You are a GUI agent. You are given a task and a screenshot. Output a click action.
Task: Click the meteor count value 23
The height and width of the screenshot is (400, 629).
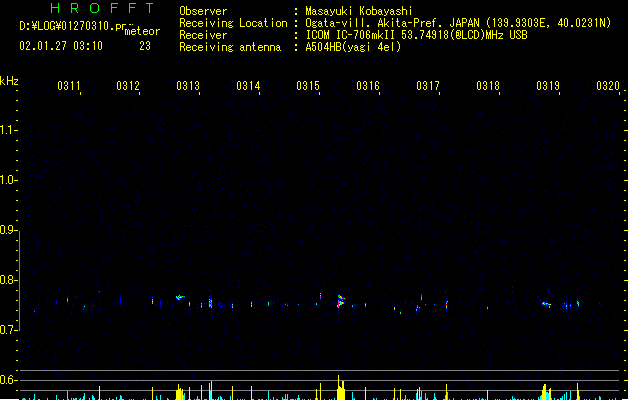tap(145, 46)
